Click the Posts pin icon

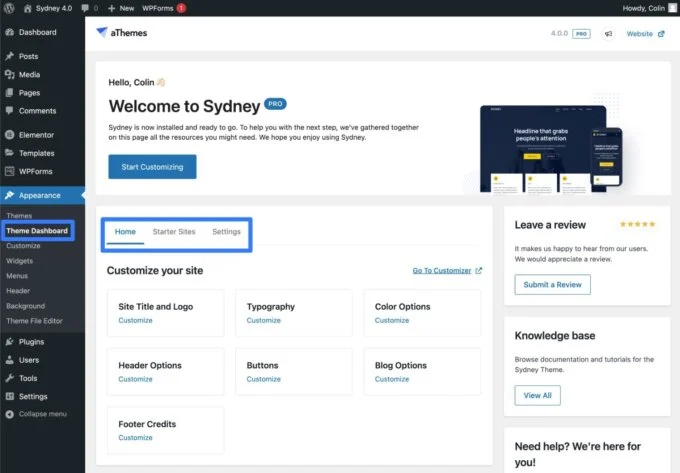point(10,56)
